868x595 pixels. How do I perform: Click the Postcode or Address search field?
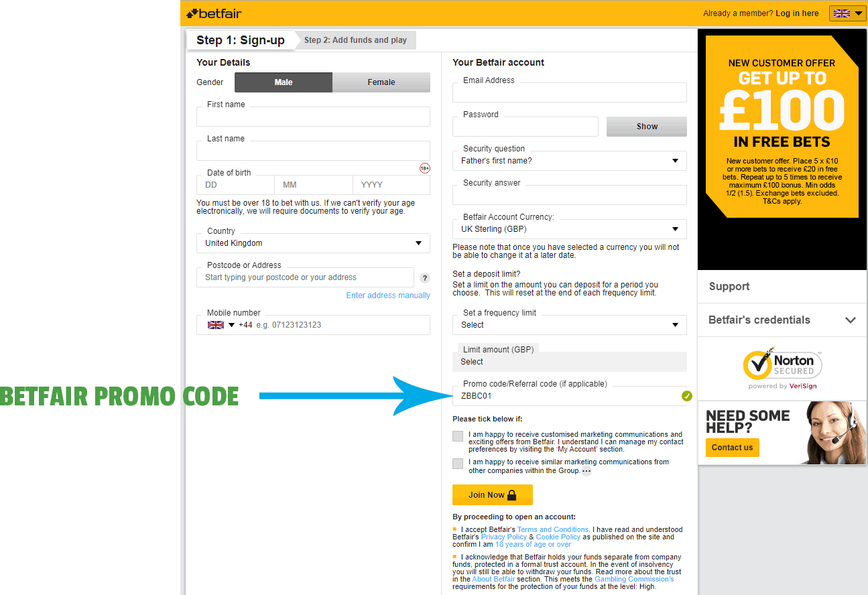305,277
